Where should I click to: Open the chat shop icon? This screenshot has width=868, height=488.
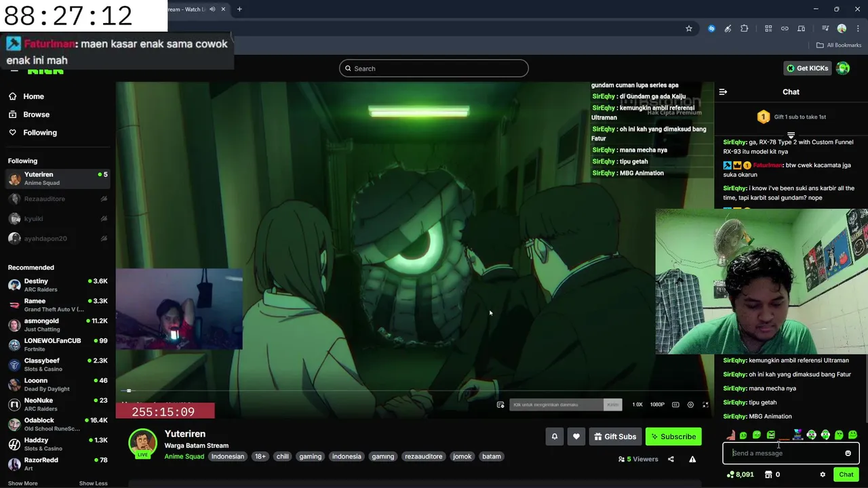click(x=768, y=474)
